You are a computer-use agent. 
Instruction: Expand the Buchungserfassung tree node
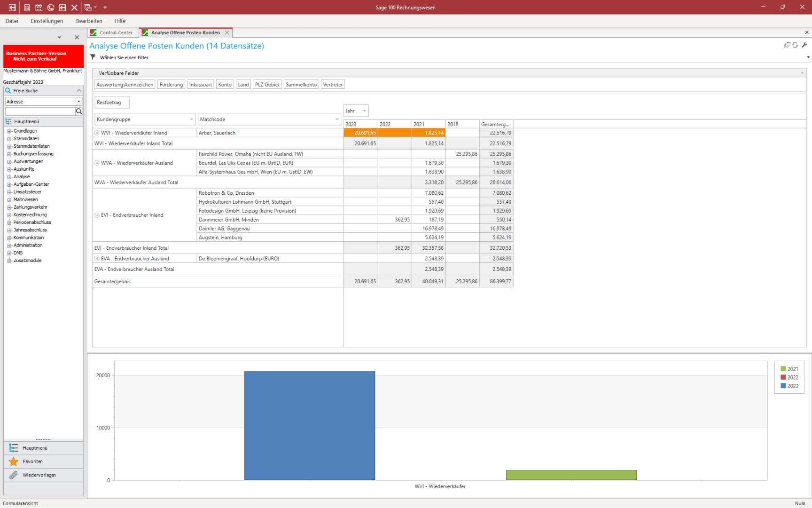[x=9, y=154]
